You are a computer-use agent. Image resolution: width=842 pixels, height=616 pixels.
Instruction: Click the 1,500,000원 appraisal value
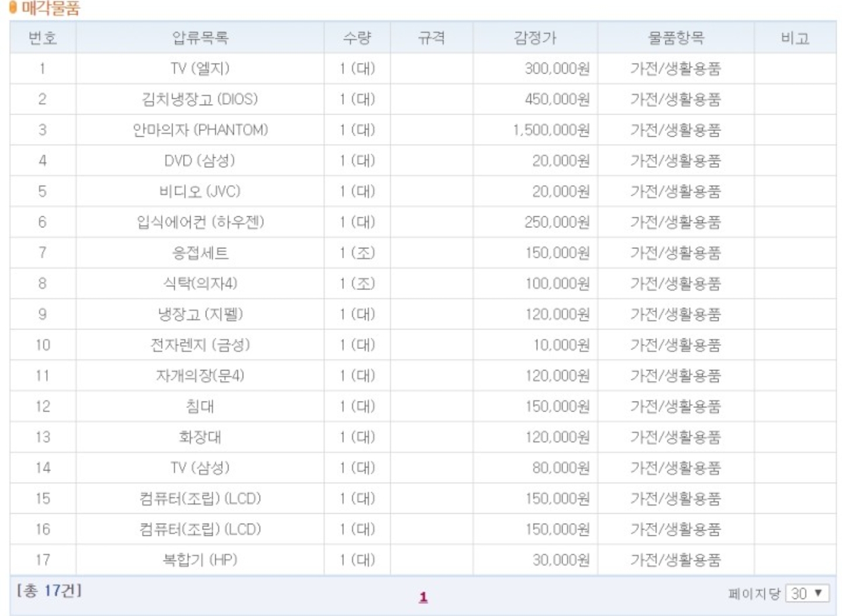551,130
